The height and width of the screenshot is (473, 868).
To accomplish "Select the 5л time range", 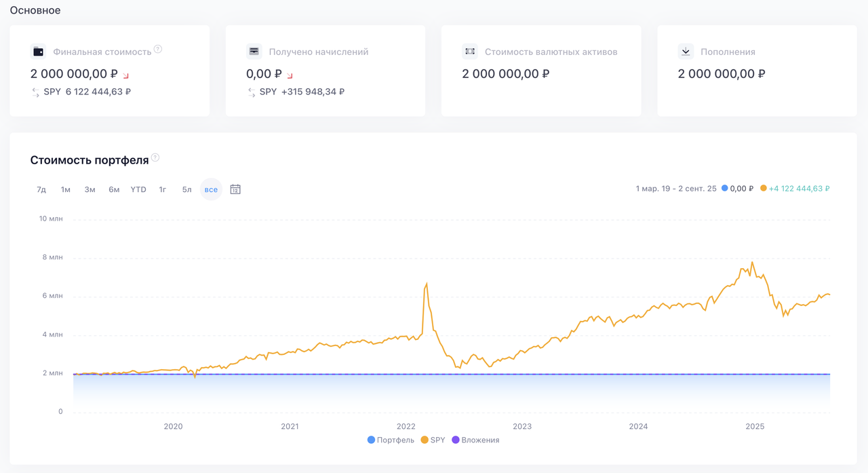I will (x=186, y=189).
